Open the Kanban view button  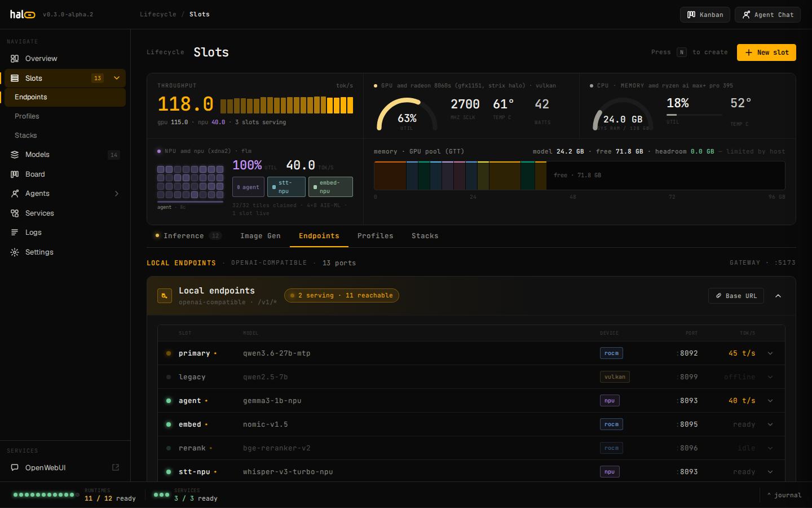pyautogui.click(x=705, y=15)
